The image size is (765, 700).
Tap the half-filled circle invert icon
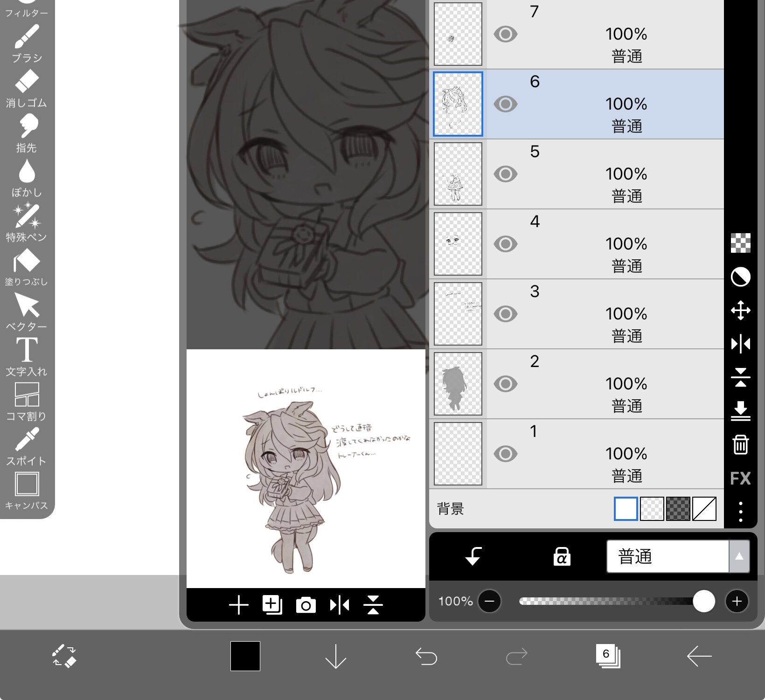[x=741, y=277]
